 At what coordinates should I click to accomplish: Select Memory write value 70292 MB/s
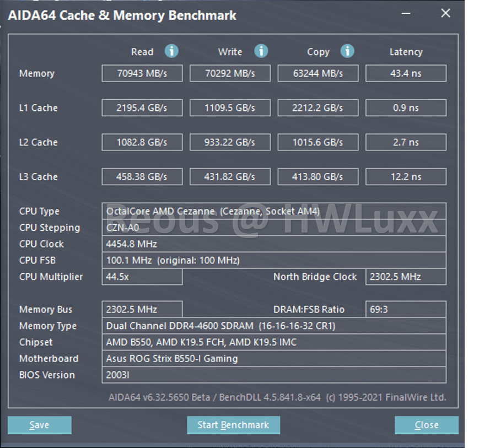(230, 73)
